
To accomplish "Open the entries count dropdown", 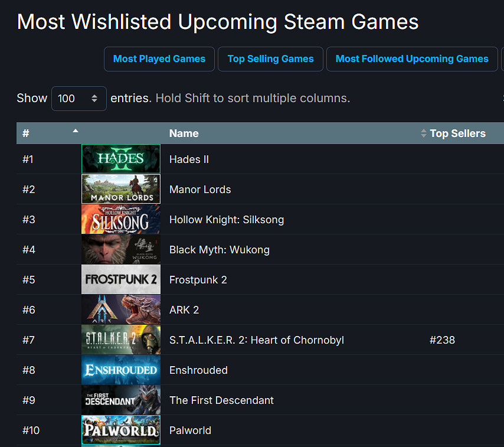I will [x=78, y=99].
